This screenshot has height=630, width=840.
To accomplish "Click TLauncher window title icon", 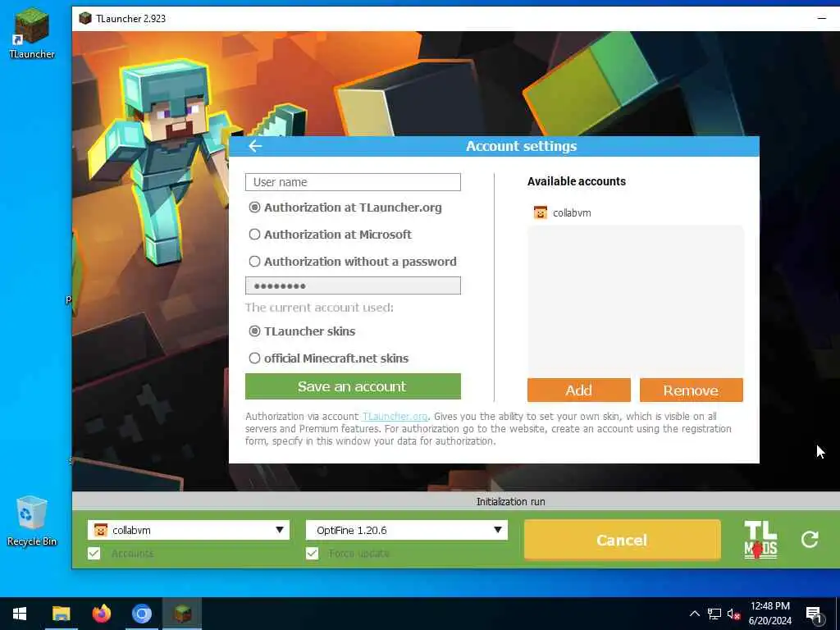I will click(84, 18).
